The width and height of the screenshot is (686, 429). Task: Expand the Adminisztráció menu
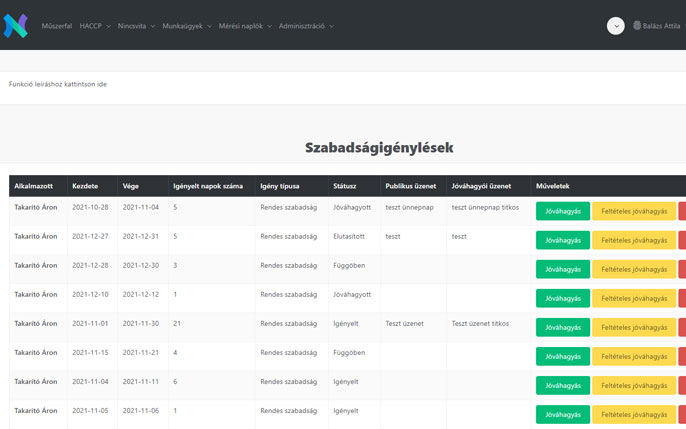[306, 26]
